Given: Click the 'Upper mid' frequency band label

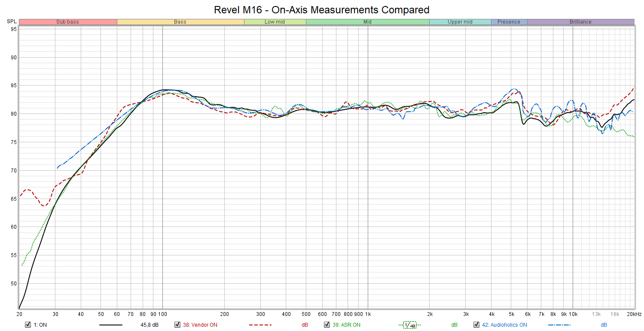Looking at the screenshot, I should 460,22.
